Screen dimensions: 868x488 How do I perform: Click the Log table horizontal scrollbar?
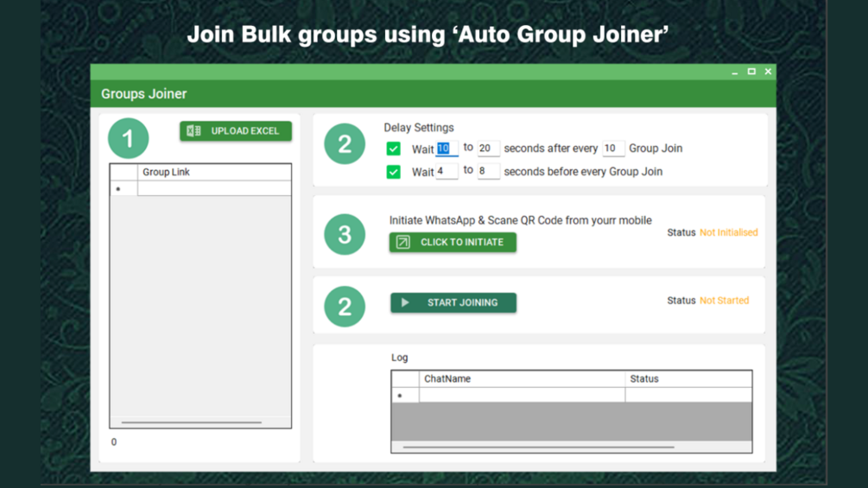click(539, 447)
